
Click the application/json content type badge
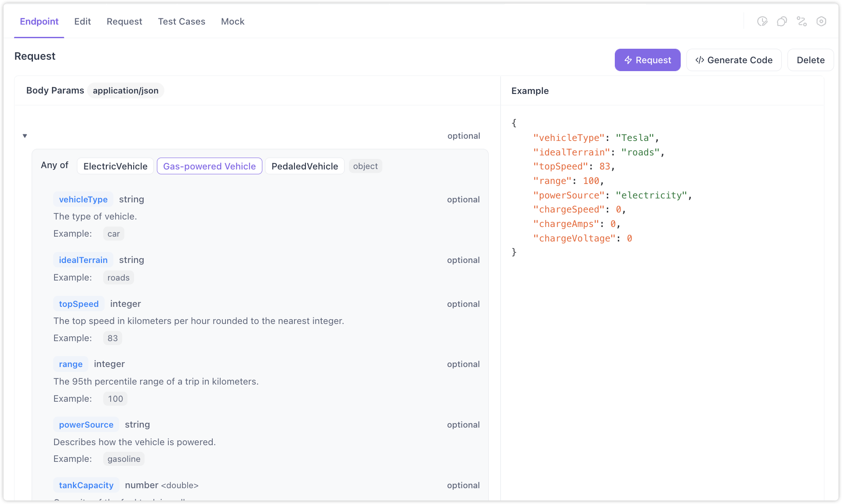click(125, 90)
